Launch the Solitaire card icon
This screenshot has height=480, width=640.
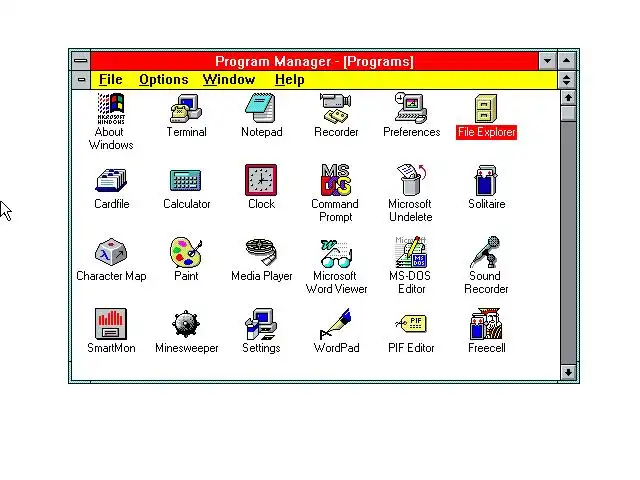486,180
